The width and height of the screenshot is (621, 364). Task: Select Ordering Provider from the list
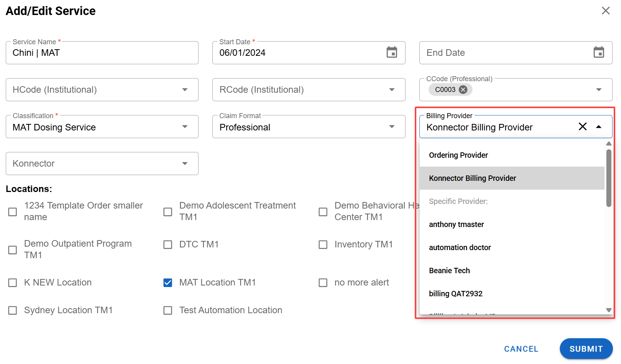tap(458, 155)
